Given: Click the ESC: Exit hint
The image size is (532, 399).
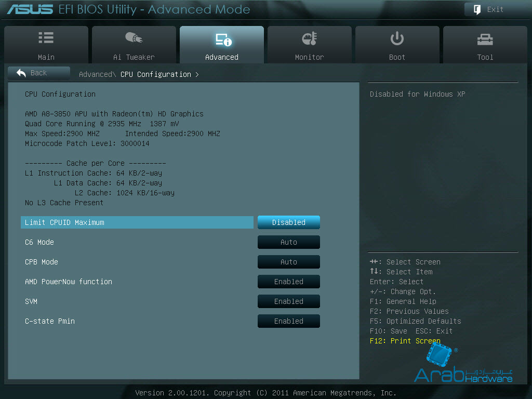Looking at the screenshot, I should coord(434,331).
